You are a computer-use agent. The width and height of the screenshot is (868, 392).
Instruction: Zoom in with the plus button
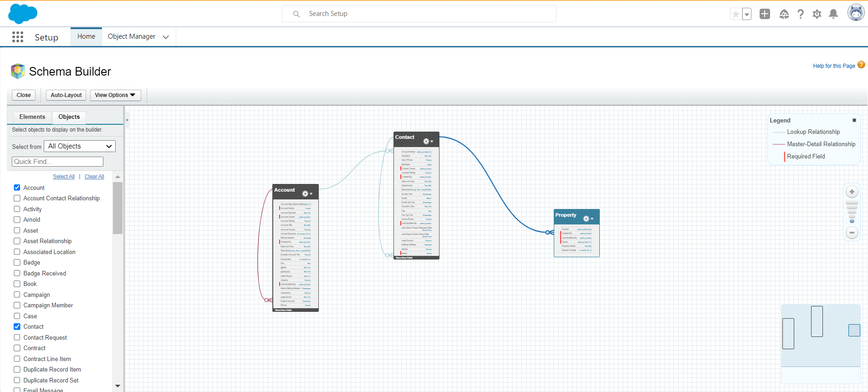click(x=852, y=192)
